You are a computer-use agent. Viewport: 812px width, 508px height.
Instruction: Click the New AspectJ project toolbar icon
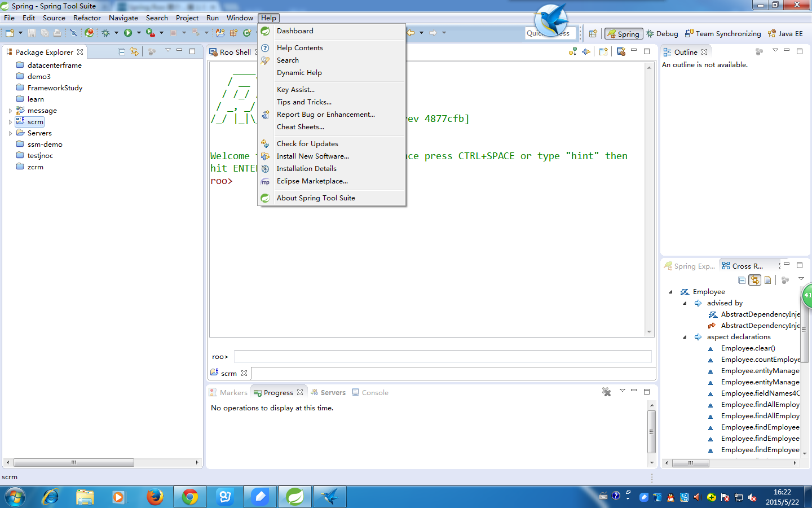220,33
